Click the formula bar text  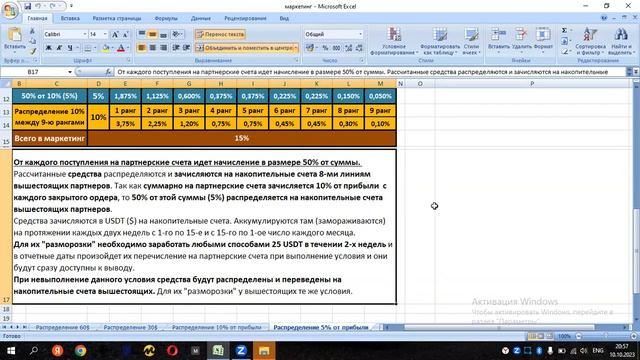click(363, 72)
